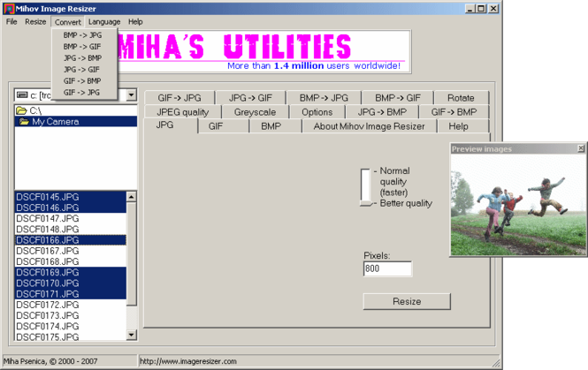Select file DSCF0146.JPG
The image size is (588, 370).
click(x=71, y=208)
